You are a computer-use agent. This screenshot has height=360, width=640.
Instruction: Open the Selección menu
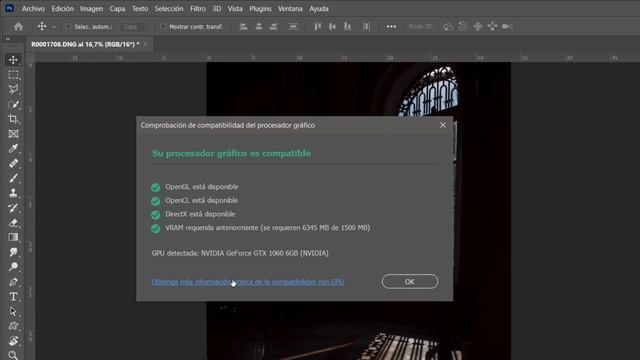click(x=169, y=9)
